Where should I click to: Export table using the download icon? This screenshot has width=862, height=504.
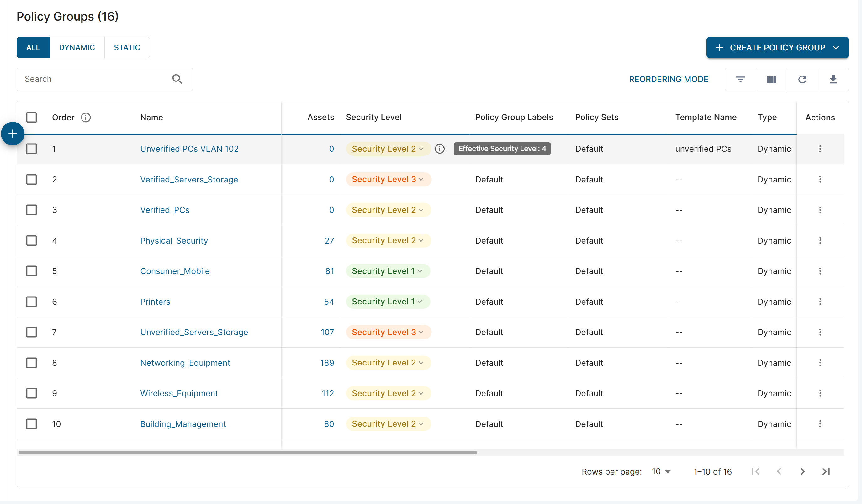pos(833,79)
